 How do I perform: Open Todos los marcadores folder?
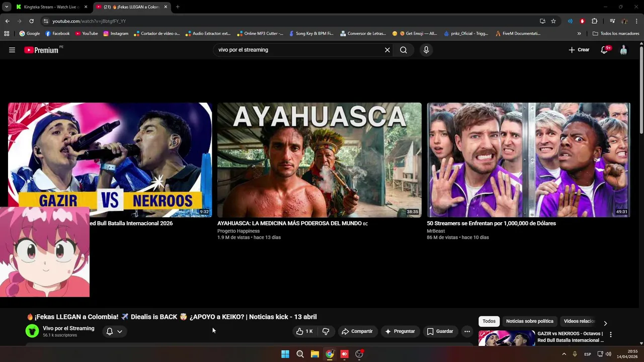616,34
